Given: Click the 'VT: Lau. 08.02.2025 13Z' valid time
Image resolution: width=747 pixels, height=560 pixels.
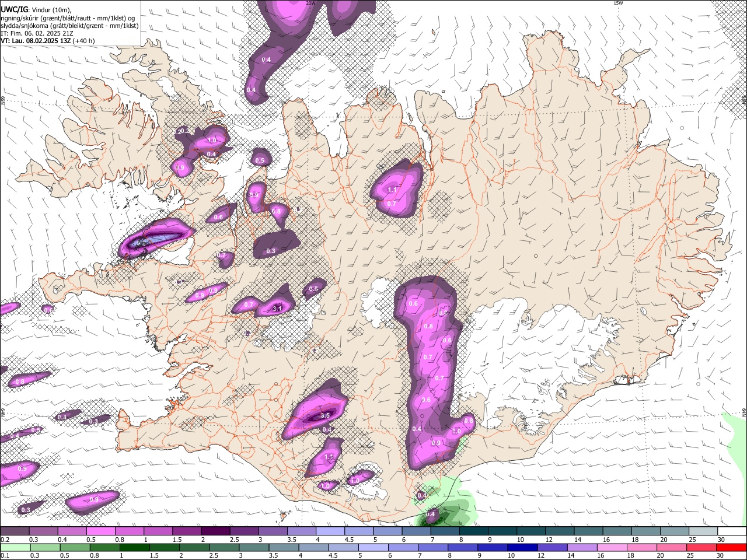Looking at the screenshot, I should (x=36, y=41).
